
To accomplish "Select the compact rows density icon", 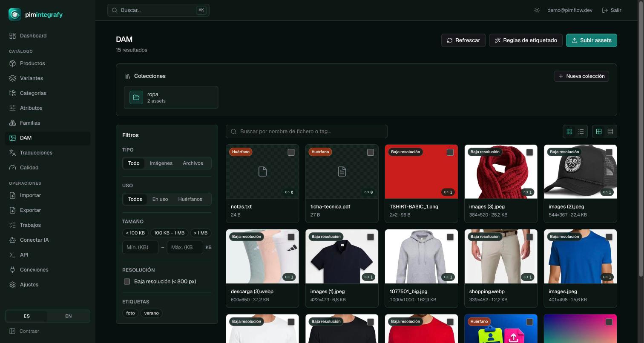I will point(610,131).
